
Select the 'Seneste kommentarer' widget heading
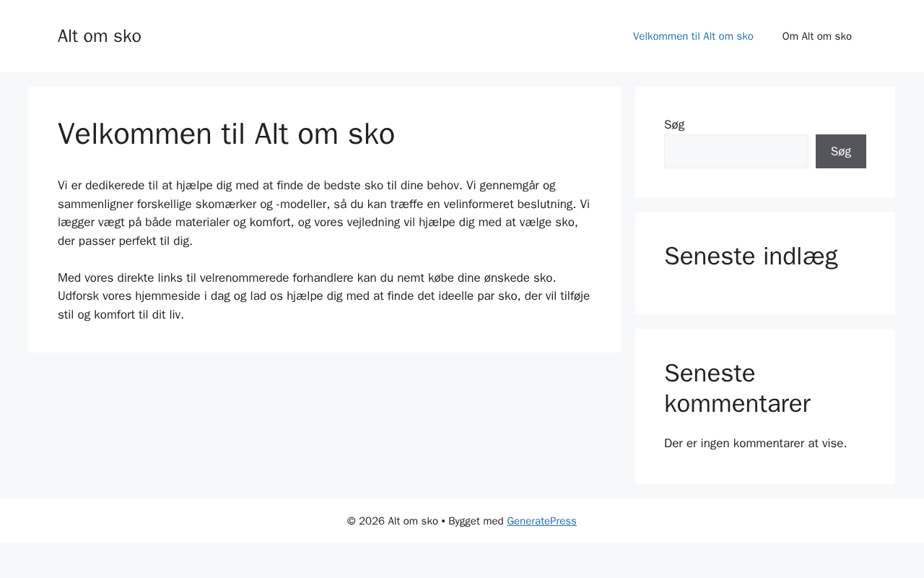737,388
